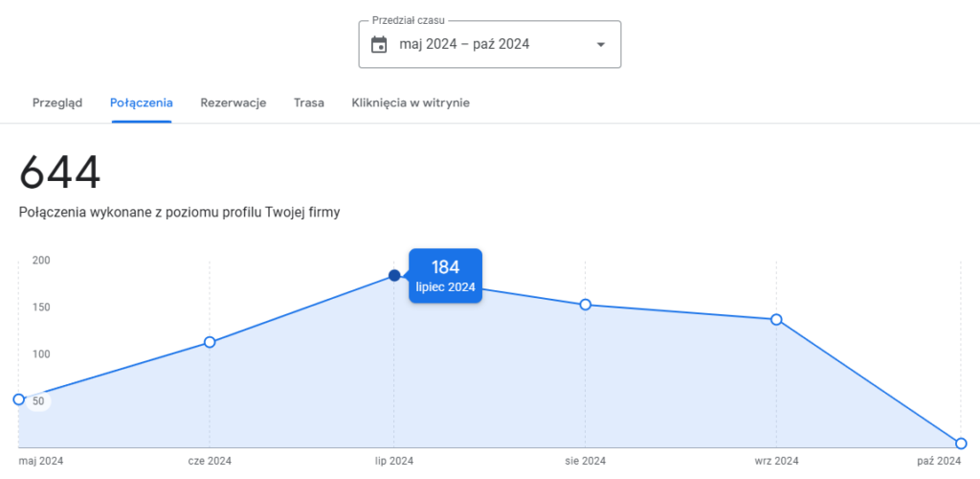The image size is (980, 479).
Task: Open the Rezerwacje tab
Action: click(233, 103)
